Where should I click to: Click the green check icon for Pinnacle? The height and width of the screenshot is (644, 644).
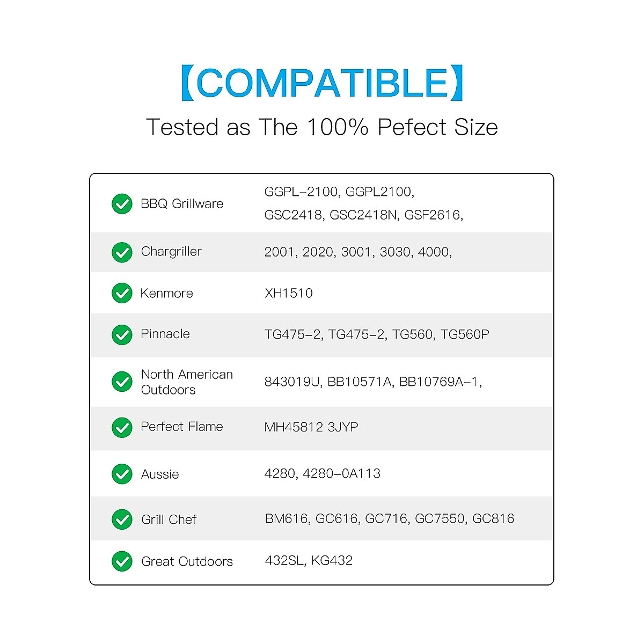point(122,334)
